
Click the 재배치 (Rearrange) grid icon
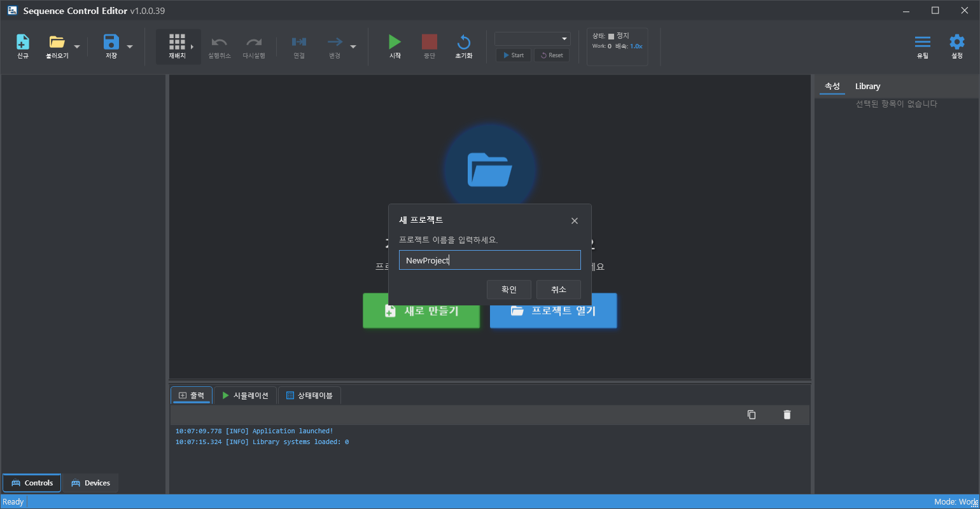tap(177, 43)
